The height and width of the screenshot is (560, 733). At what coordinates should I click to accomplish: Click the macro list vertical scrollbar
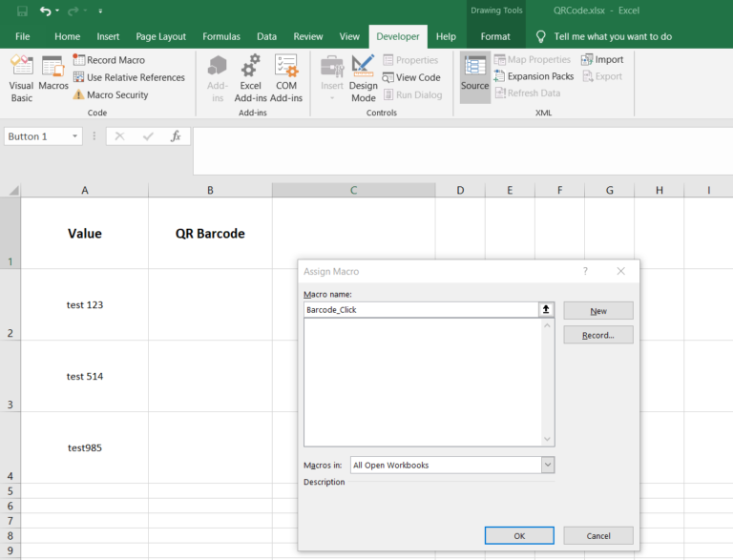548,382
